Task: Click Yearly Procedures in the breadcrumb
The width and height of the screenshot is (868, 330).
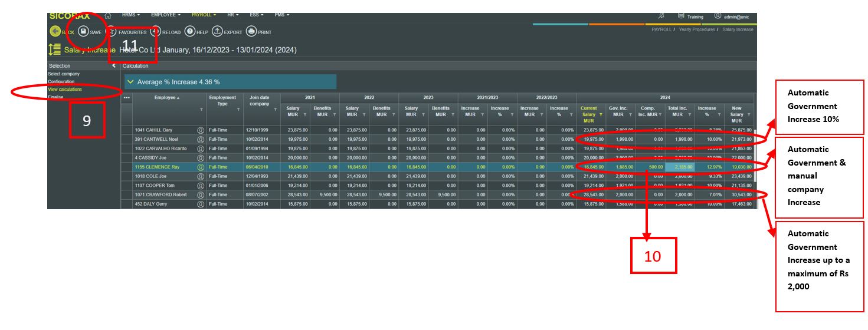Action: pyautogui.click(x=696, y=29)
